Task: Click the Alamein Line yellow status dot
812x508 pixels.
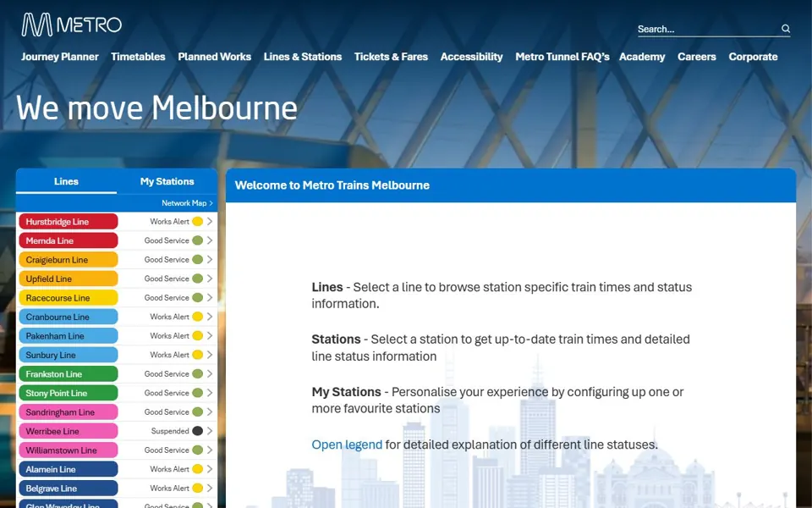Action: click(197, 469)
